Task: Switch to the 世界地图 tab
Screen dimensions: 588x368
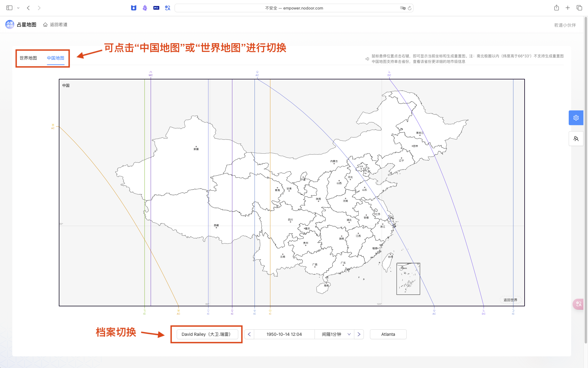Action: (28, 58)
